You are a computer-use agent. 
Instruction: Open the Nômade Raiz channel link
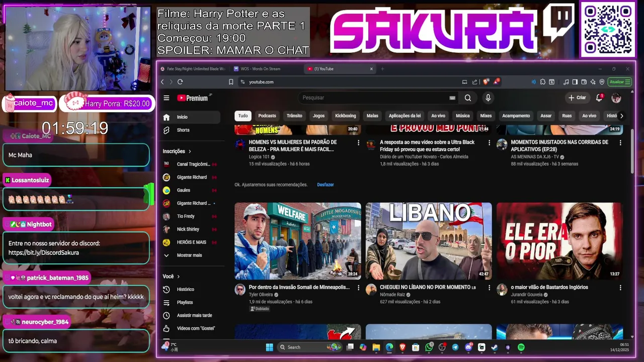(393, 295)
